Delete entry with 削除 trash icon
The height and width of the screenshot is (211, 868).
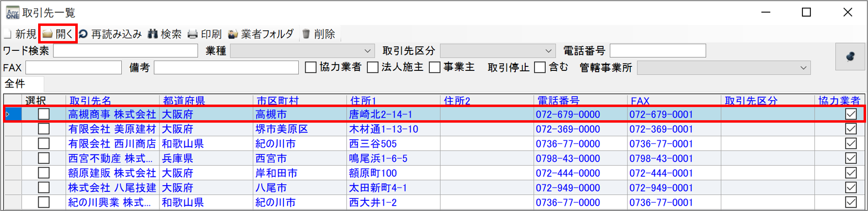point(306,34)
